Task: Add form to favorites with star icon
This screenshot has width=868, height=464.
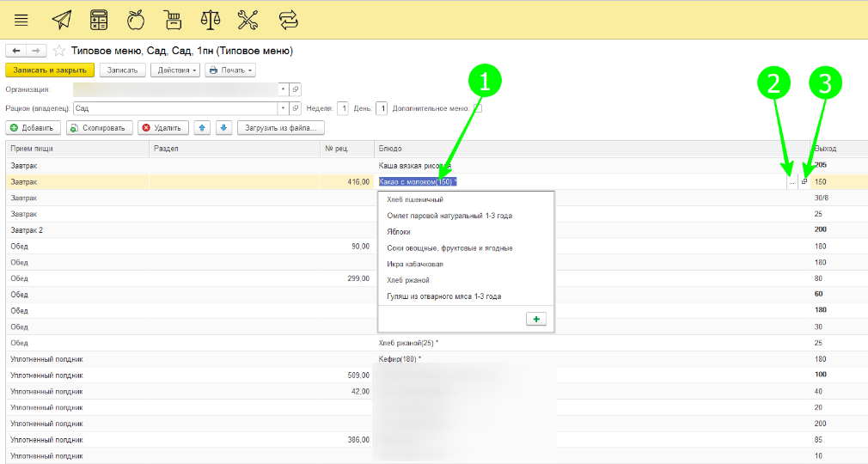Action: (59, 51)
